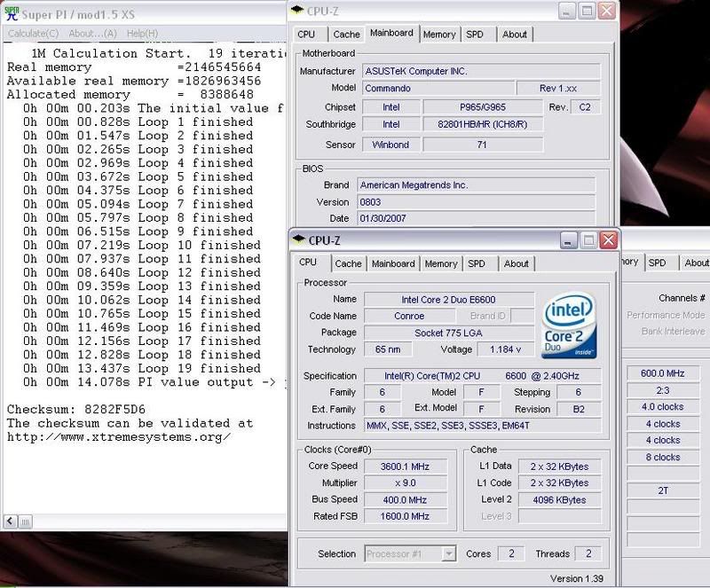Click the PI value output line at 14.078s

pos(154,382)
